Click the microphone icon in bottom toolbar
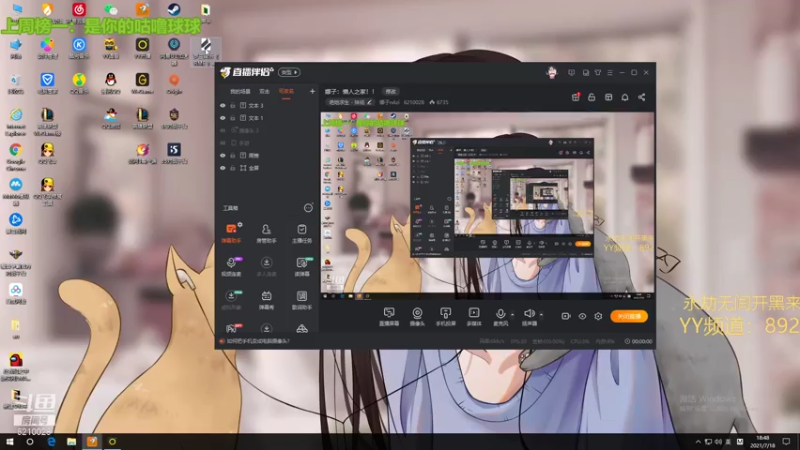 coord(501,314)
